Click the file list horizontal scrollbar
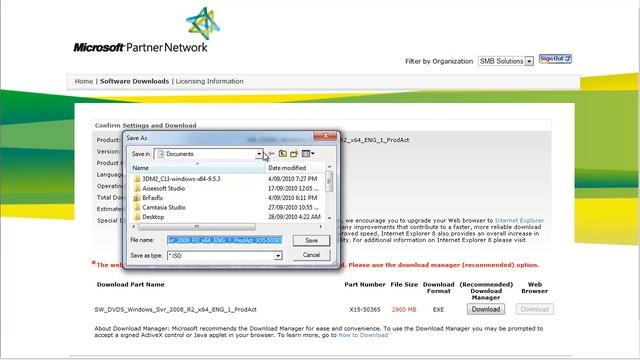 coord(196,226)
